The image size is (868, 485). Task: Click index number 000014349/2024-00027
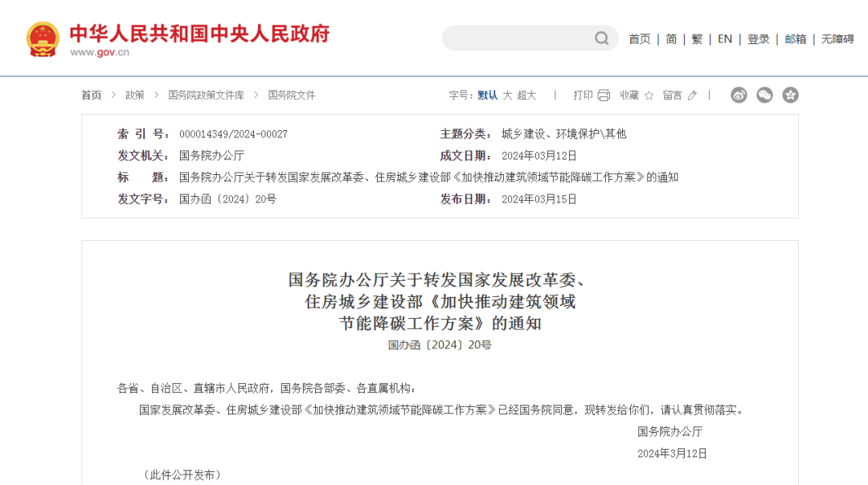[x=234, y=134]
